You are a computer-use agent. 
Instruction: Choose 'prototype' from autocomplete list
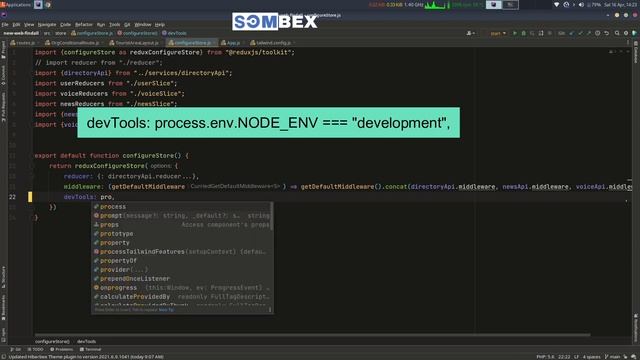click(x=182, y=233)
